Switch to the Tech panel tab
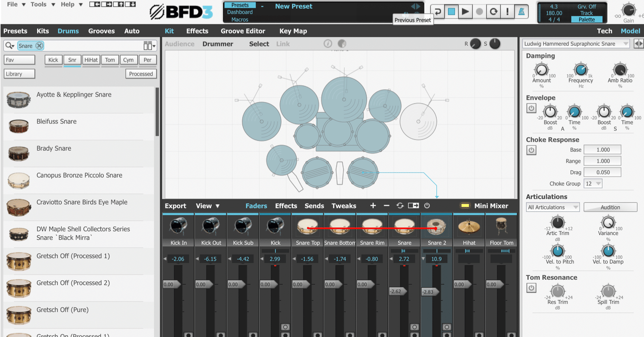The height and width of the screenshot is (337, 644). coord(604,31)
